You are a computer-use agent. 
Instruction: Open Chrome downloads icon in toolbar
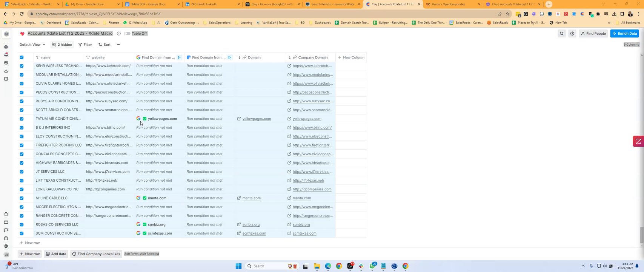coord(614,14)
